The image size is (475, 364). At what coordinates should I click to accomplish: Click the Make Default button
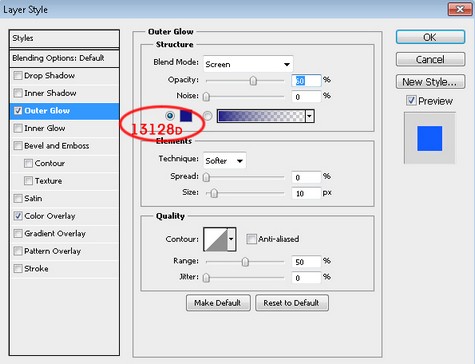pyautogui.click(x=218, y=303)
